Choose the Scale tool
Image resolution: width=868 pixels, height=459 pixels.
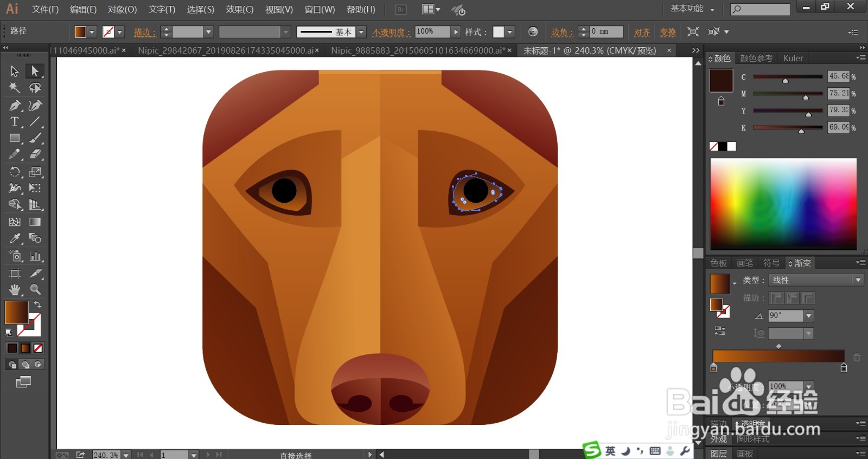(x=35, y=172)
